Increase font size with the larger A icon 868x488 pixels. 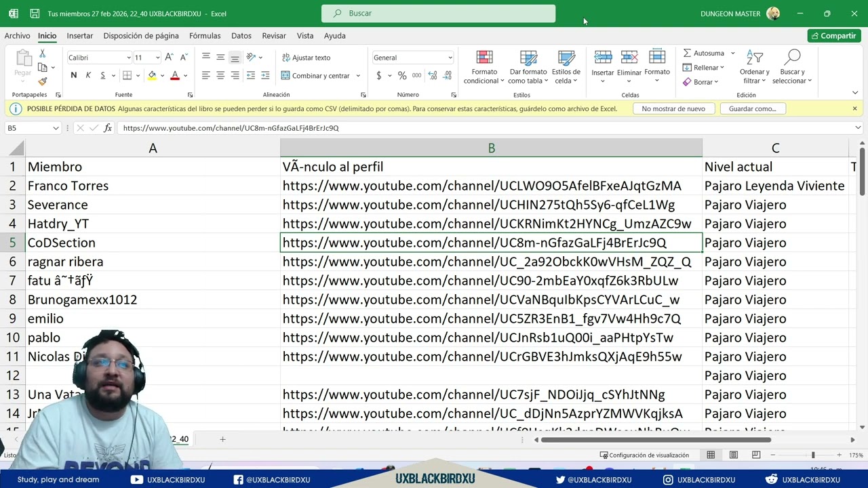point(169,58)
